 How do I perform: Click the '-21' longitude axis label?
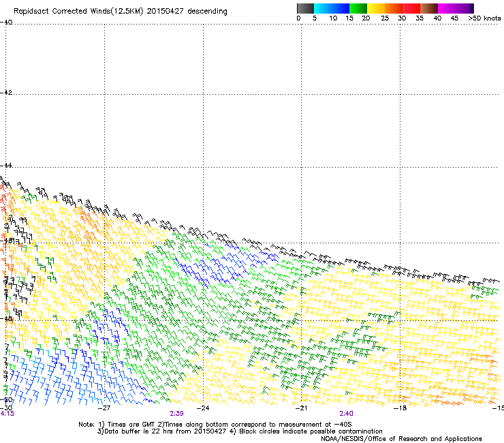coord(301,408)
